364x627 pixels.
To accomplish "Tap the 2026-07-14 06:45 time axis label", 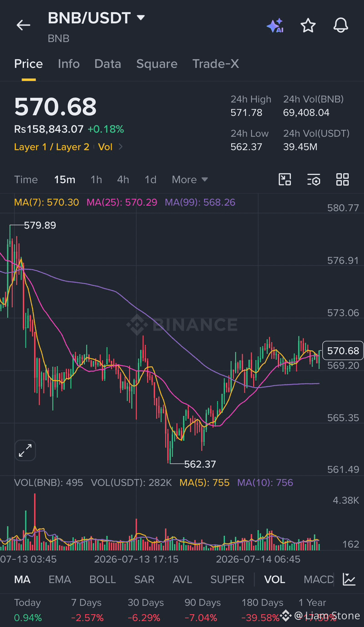I will point(258,559).
